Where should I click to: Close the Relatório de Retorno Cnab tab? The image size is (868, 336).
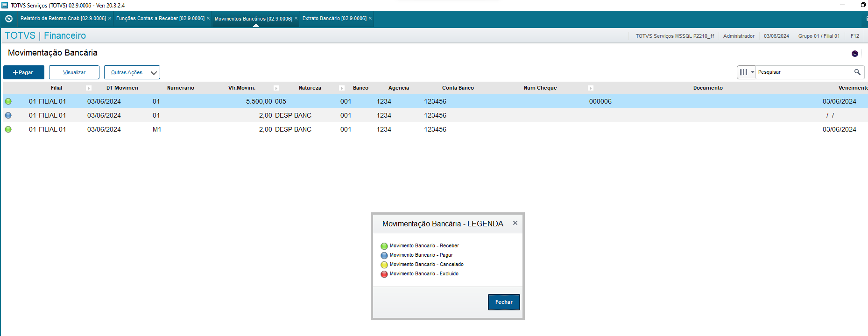point(110,18)
